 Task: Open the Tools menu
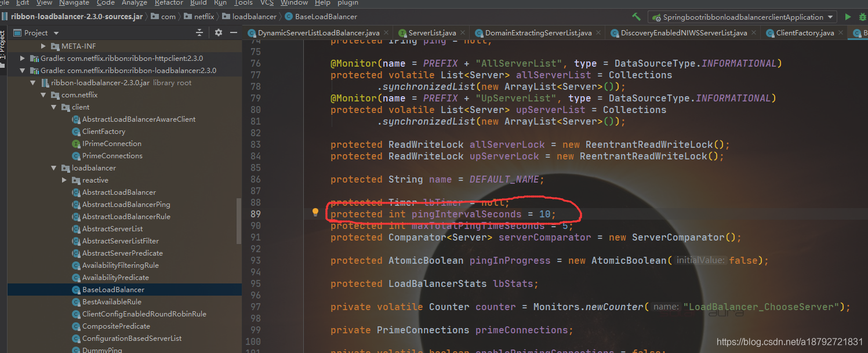244,3
